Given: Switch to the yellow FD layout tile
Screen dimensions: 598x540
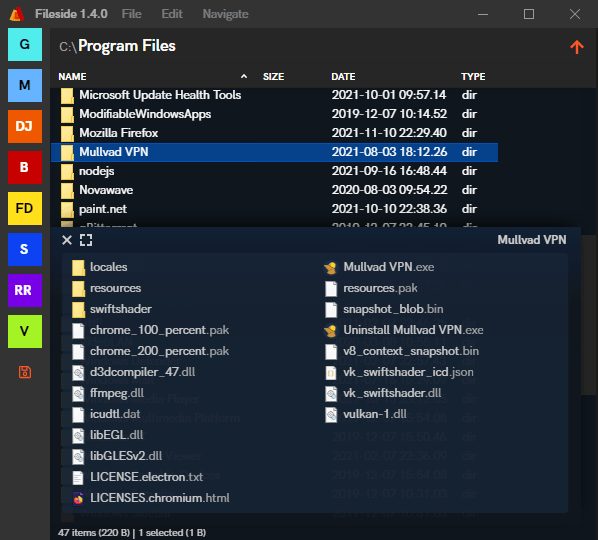Looking at the screenshot, I should tap(25, 208).
